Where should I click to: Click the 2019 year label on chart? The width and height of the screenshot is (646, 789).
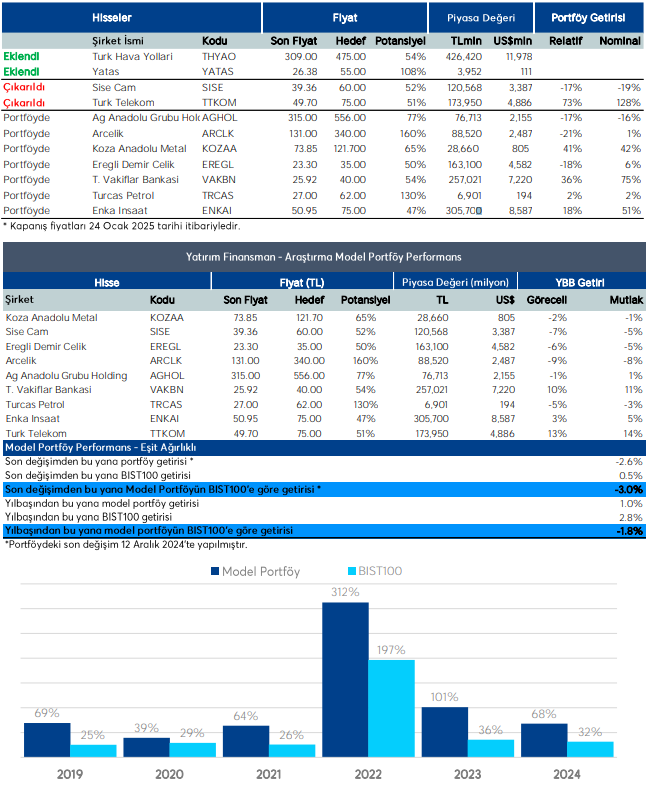[69, 773]
